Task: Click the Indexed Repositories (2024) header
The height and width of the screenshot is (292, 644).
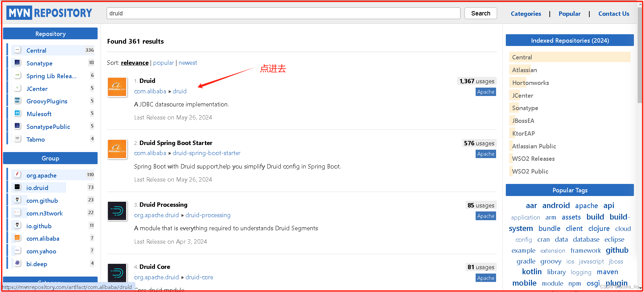Action: (x=570, y=40)
